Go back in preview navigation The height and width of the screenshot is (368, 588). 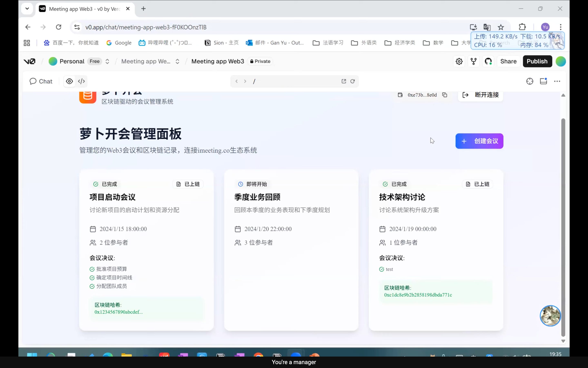tap(236, 81)
